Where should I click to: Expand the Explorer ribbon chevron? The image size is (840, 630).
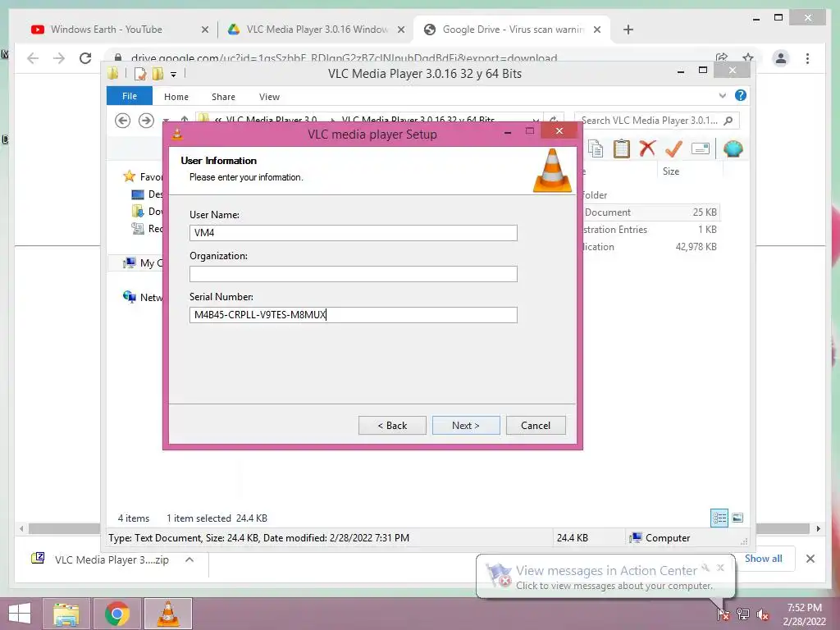722,95
